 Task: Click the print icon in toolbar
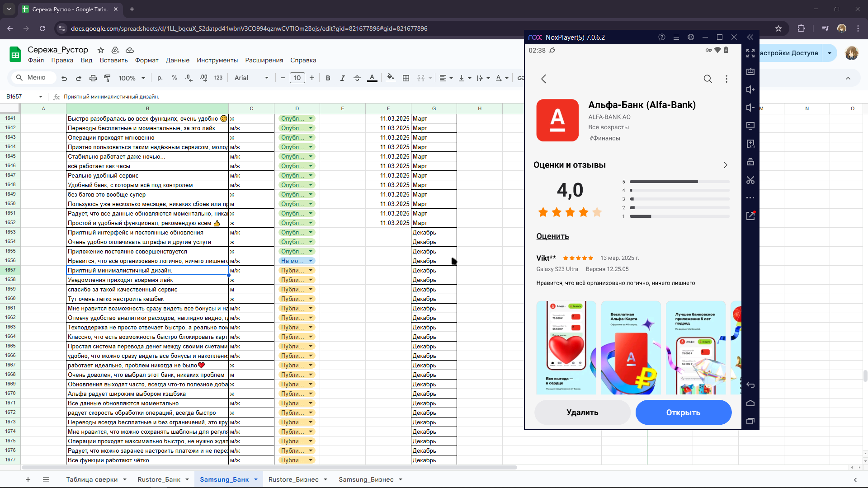click(x=93, y=78)
